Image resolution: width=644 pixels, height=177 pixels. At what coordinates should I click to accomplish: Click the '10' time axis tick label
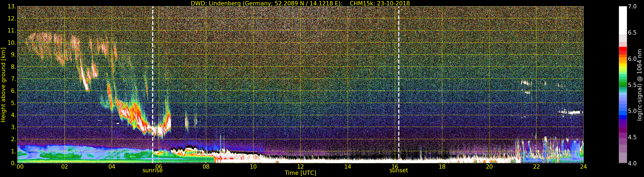tap(253, 167)
